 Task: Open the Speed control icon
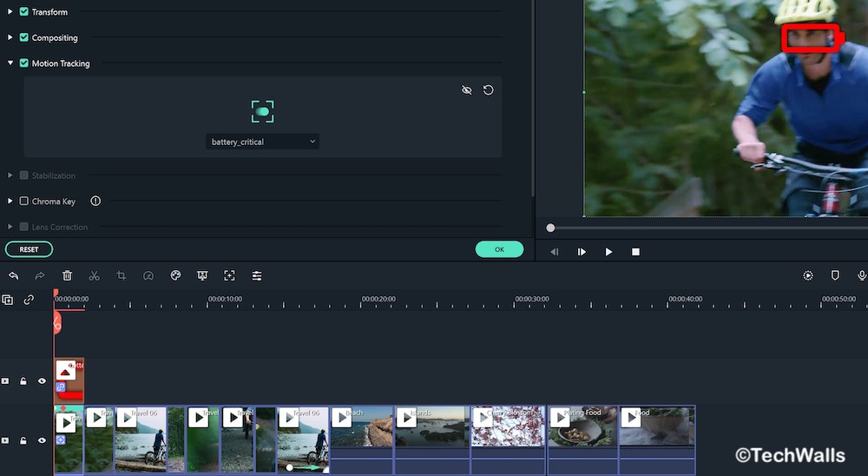tap(148, 275)
